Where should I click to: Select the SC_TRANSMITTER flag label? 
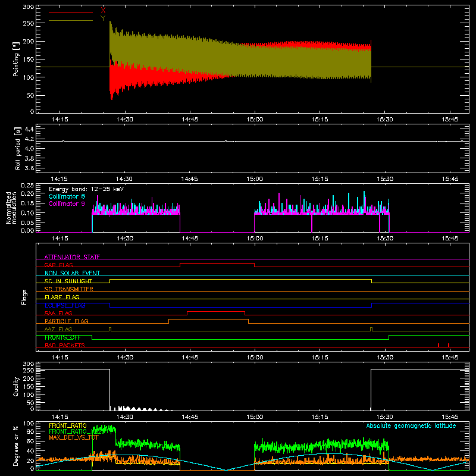(x=68, y=289)
